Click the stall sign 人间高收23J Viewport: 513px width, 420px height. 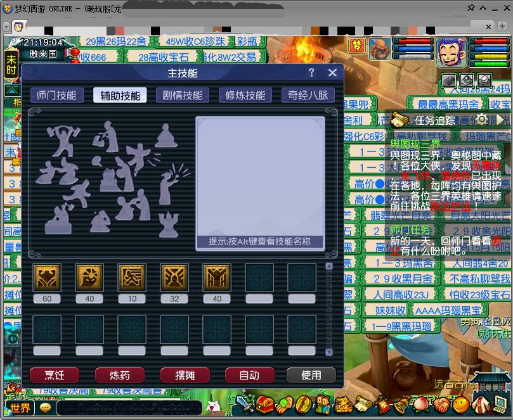(x=401, y=295)
